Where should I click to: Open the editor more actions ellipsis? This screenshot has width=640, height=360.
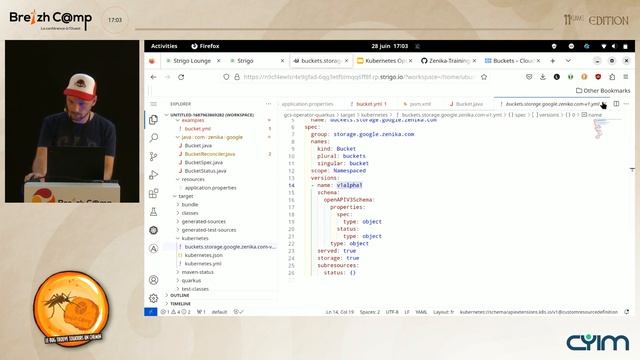pos(627,104)
